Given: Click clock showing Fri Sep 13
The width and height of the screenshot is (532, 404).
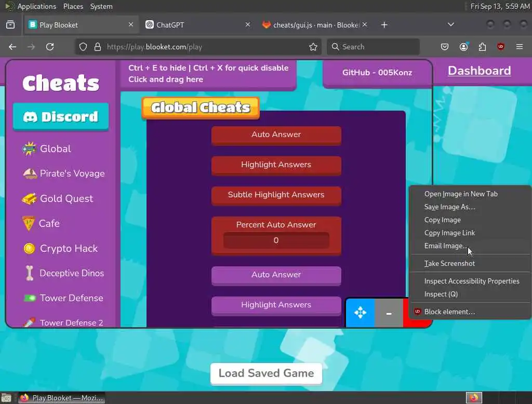Looking at the screenshot, I should 500,6.
